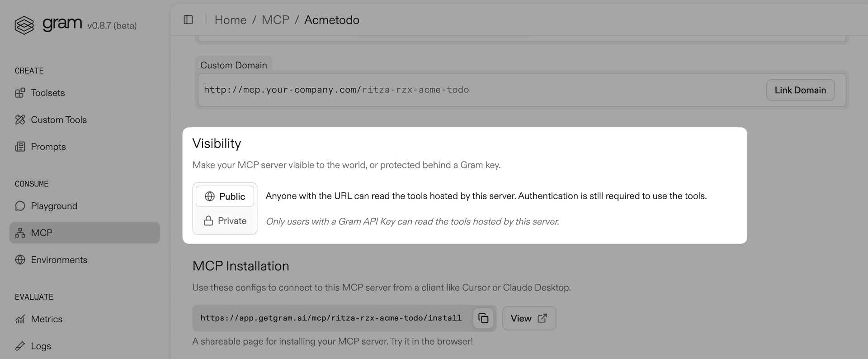Select the Acmetodo breadcrumb item
Screen dimensions: 868x359
click(331, 19)
